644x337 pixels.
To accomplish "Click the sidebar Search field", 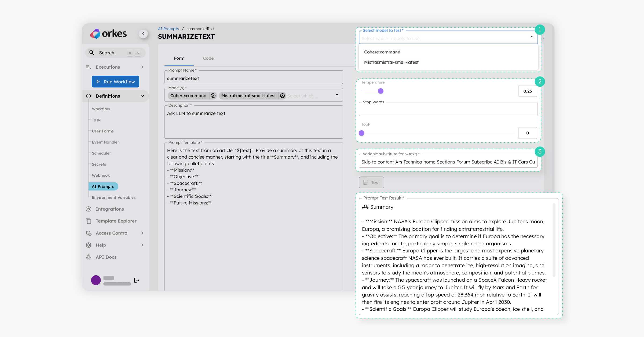I will pyautogui.click(x=115, y=53).
